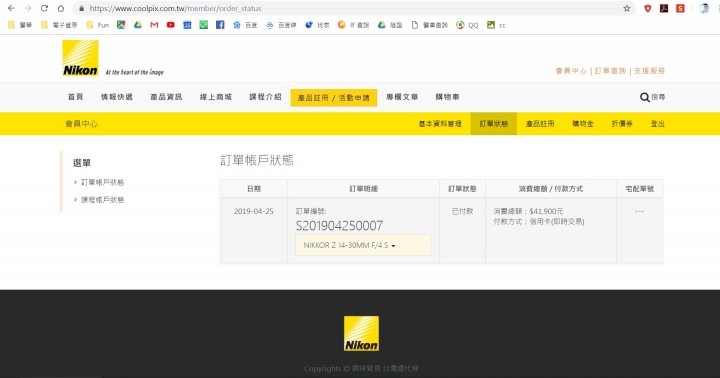The image size is (720, 378).
Task: Open the dark red PDF extension icon
Action: (x=664, y=8)
